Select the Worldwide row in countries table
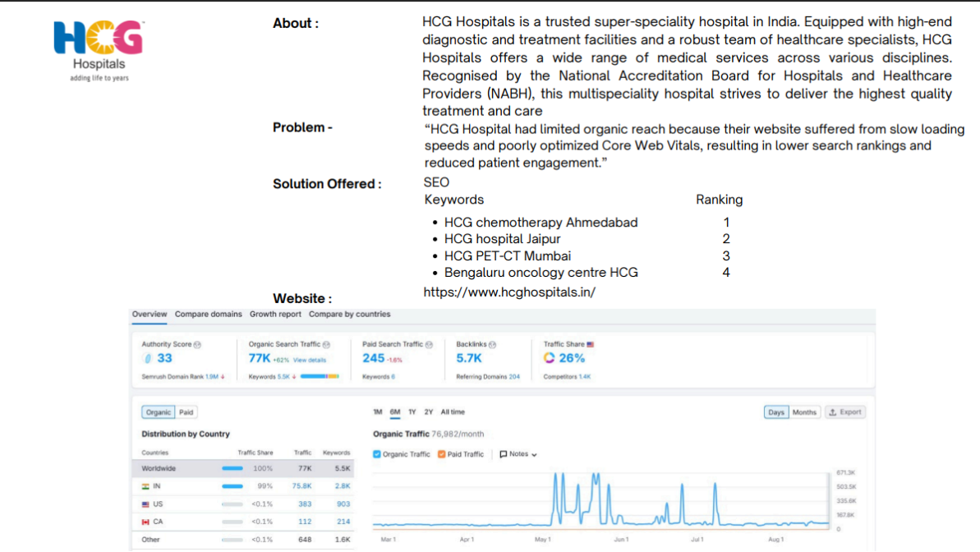 tap(242, 468)
